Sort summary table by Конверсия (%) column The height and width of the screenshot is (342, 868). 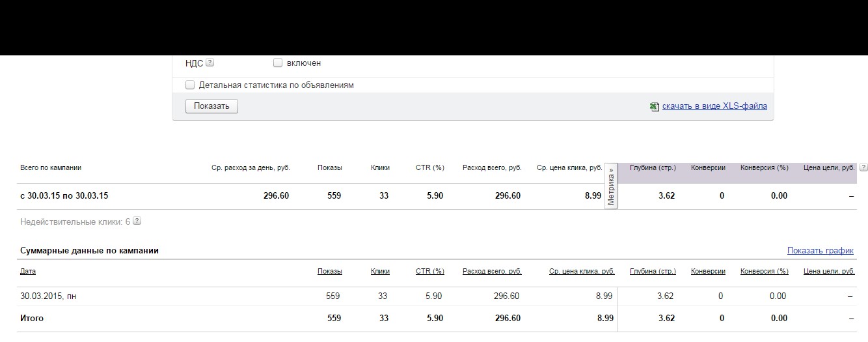coord(764,272)
